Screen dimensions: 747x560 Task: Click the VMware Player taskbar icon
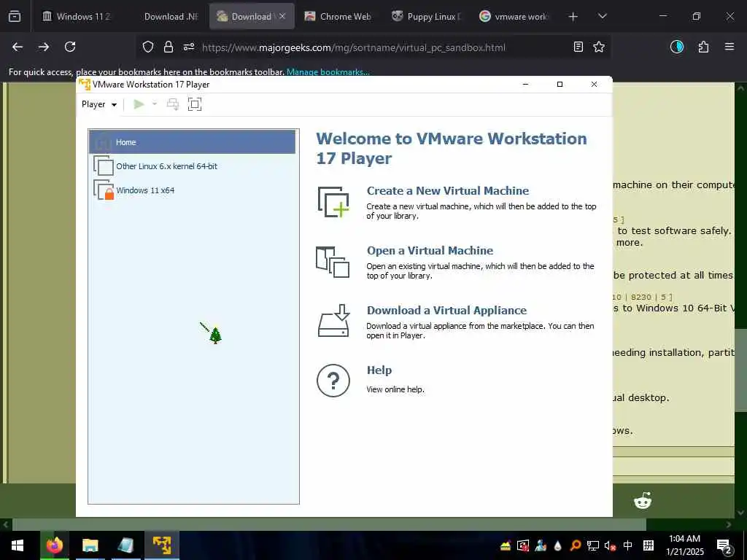tap(162, 545)
